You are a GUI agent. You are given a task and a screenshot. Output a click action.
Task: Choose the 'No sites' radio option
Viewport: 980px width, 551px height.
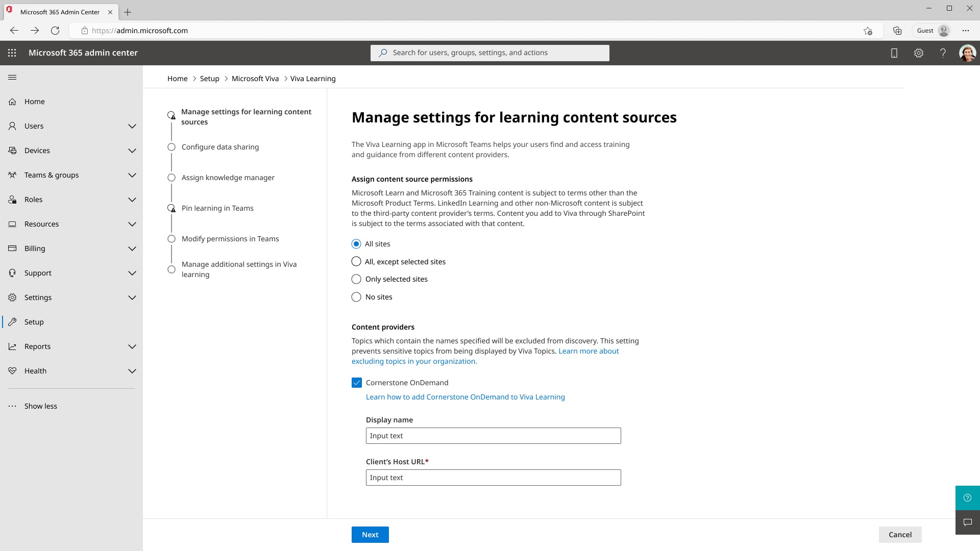(x=356, y=297)
